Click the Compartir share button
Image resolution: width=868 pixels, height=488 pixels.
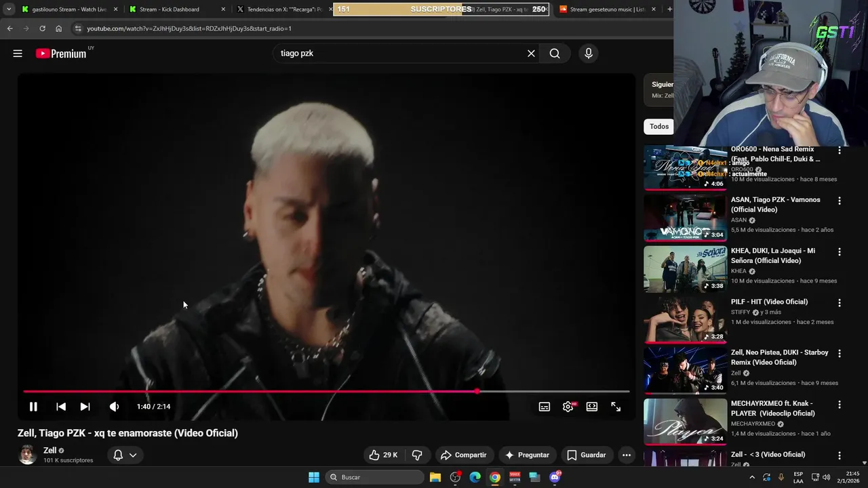[x=464, y=455]
